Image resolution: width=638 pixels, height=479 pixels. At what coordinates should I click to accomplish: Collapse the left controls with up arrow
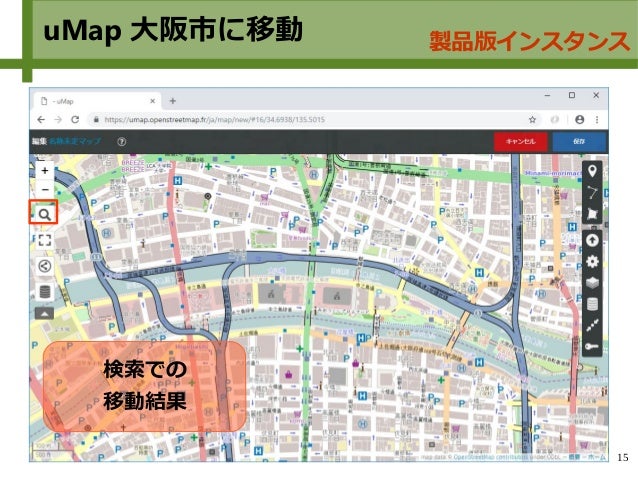tap(45, 313)
